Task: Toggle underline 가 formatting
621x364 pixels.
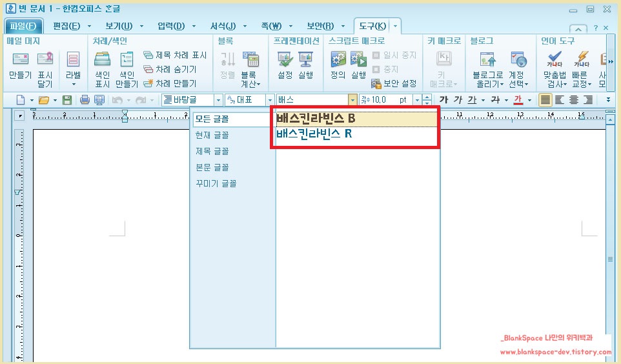Action: (472, 100)
